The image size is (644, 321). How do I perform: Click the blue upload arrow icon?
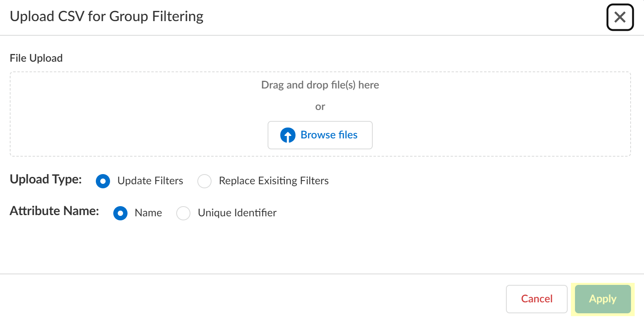coord(287,135)
